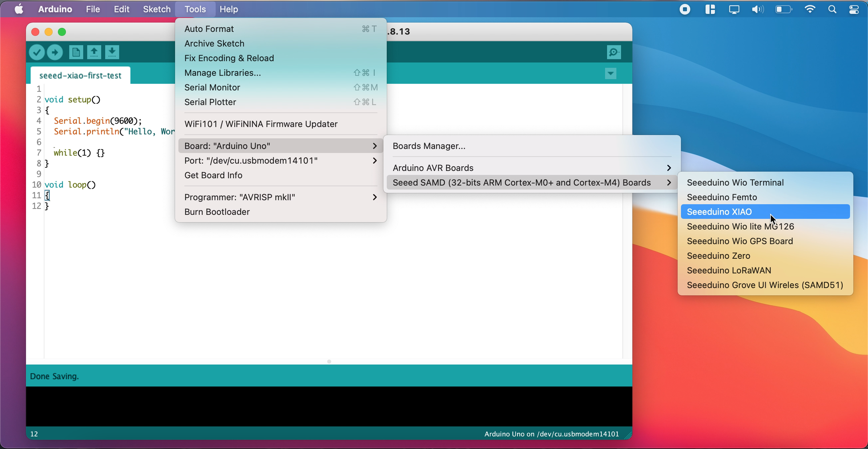Open Spotlight search

[832, 9]
